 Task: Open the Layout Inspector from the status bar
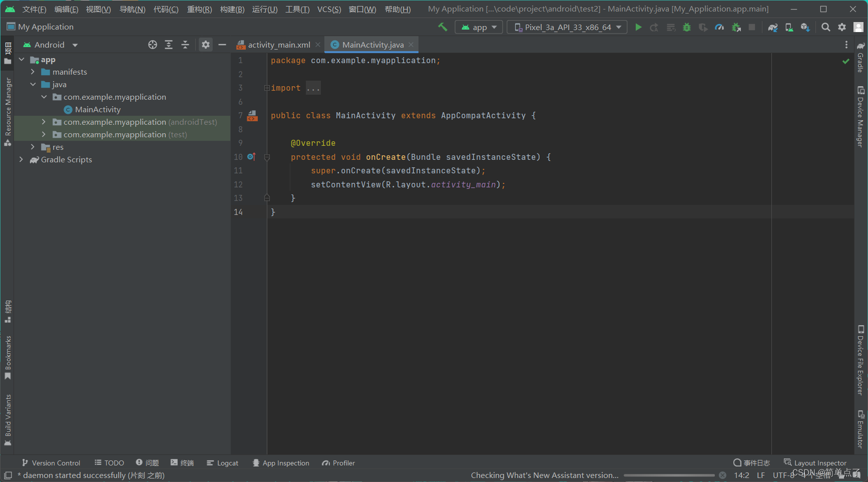pos(815,462)
